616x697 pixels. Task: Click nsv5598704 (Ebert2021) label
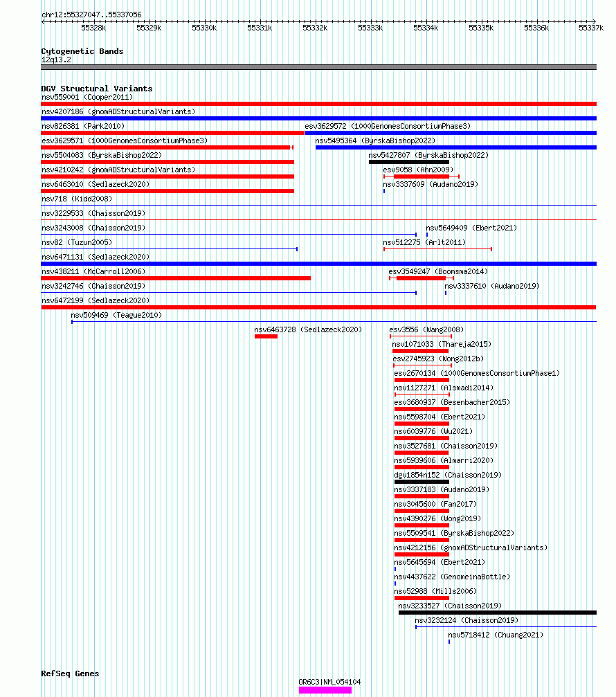[x=440, y=417]
